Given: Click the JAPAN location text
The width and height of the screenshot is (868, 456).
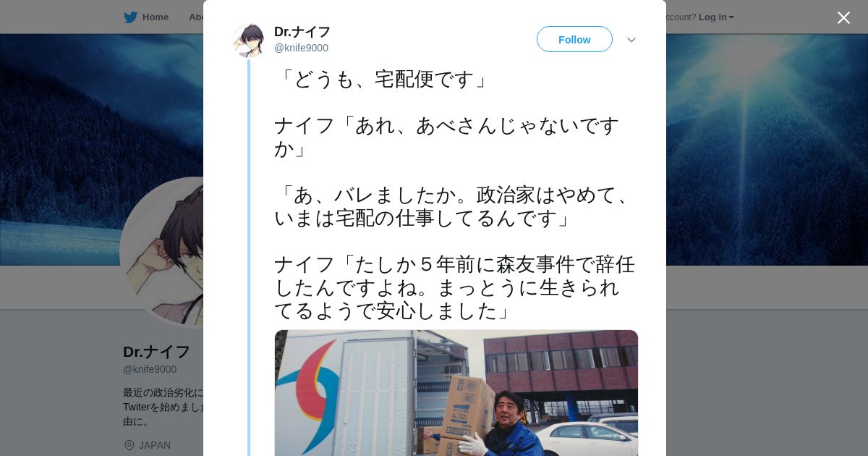Looking at the screenshot, I should (155, 445).
